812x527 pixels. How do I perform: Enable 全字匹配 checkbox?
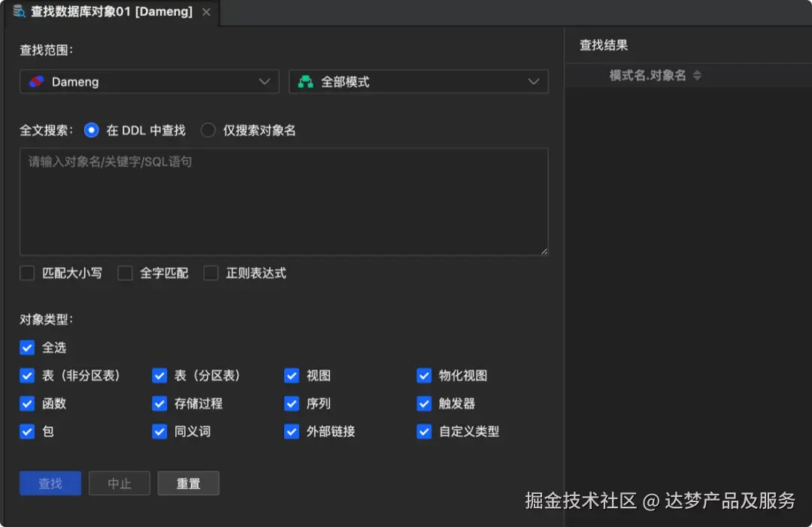[x=125, y=273]
